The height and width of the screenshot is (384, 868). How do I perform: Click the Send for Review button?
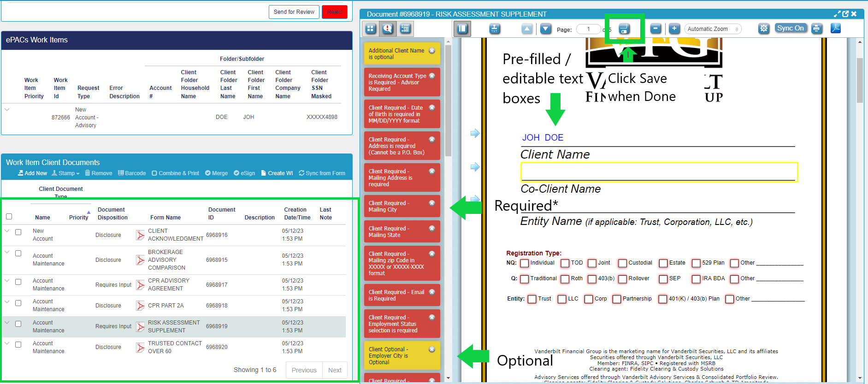(x=294, y=12)
